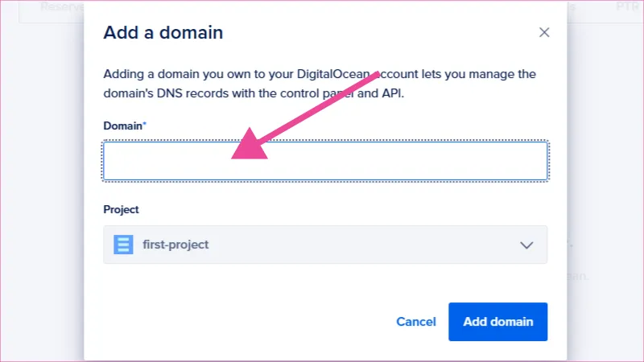Click the red required asterisk by Domain
Image resolution: width=644 pixels, height=362 pixels.
[x=145, y=125]
